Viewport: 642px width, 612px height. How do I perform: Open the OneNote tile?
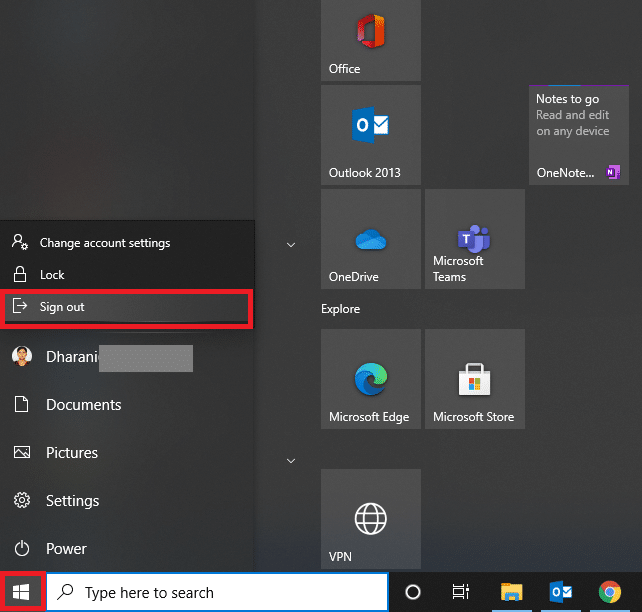point(578,134)
